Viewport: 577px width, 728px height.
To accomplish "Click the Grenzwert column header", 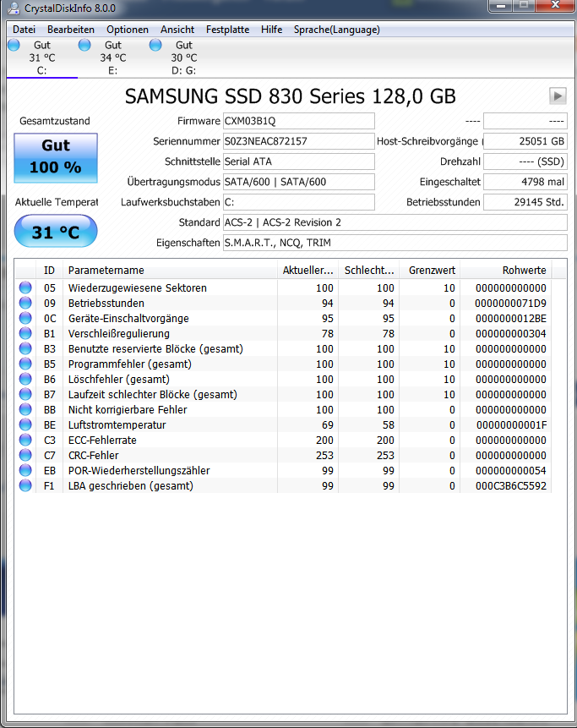I will click(430, 271).
